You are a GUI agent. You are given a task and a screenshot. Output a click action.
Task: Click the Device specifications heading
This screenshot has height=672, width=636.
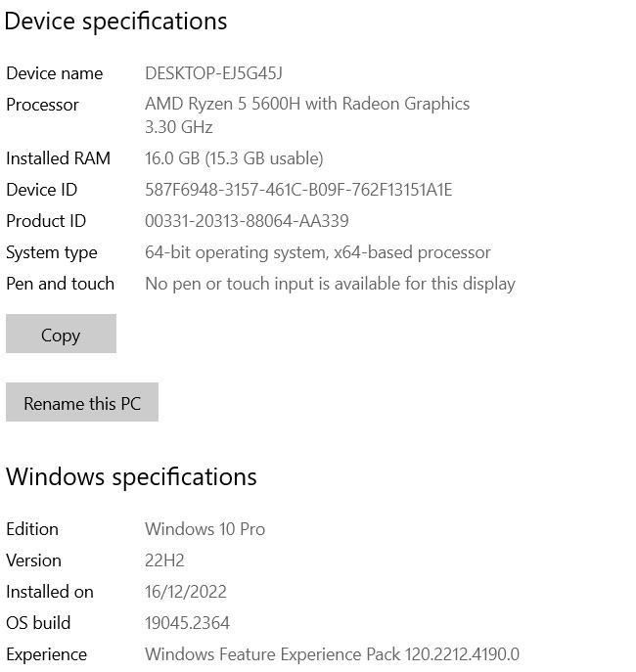[115, 22]
